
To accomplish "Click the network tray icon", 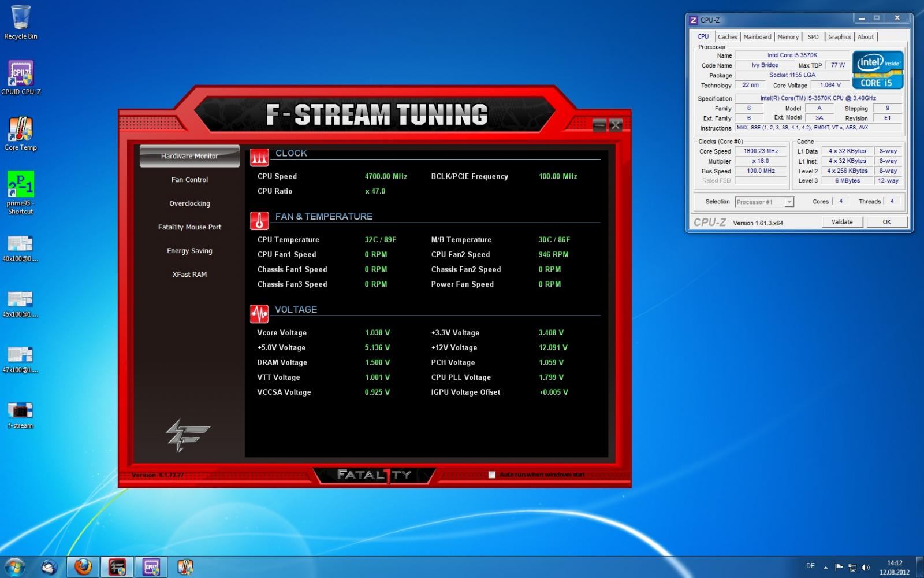I will pos(852,567).
